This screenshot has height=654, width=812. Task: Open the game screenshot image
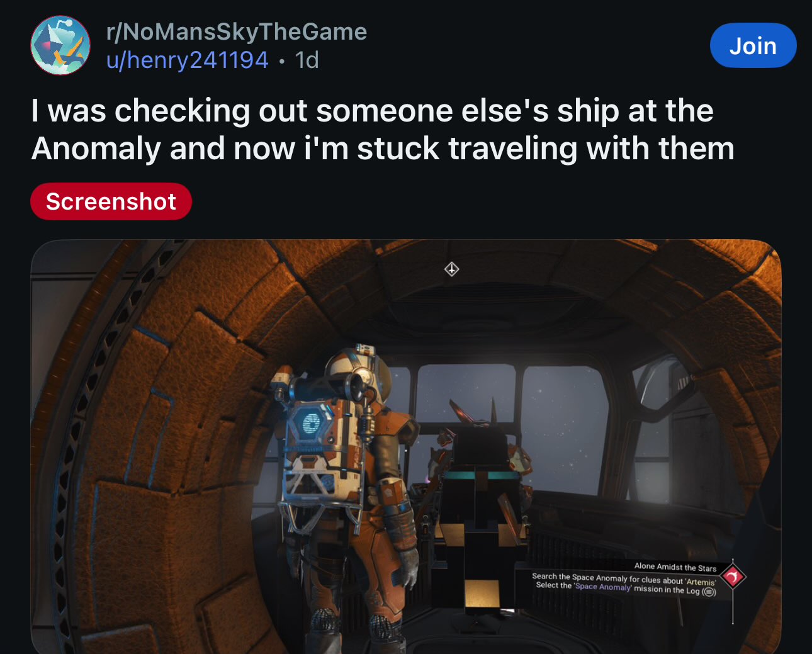point(406,446)
